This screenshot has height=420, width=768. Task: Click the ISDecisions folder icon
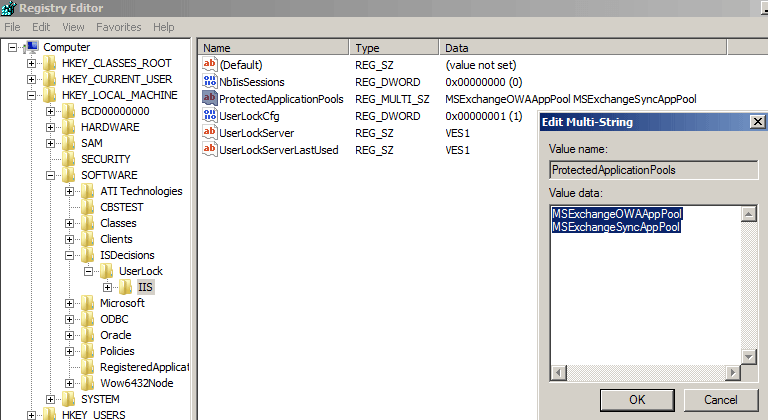88,255
